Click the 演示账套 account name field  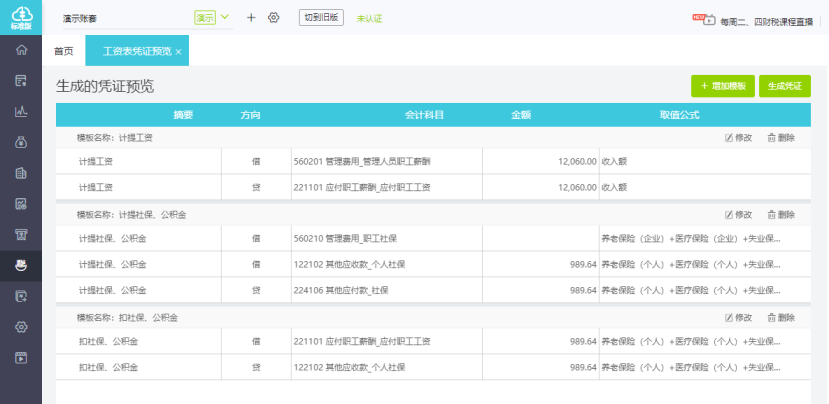pyautogui.click(x=120, y=18)
